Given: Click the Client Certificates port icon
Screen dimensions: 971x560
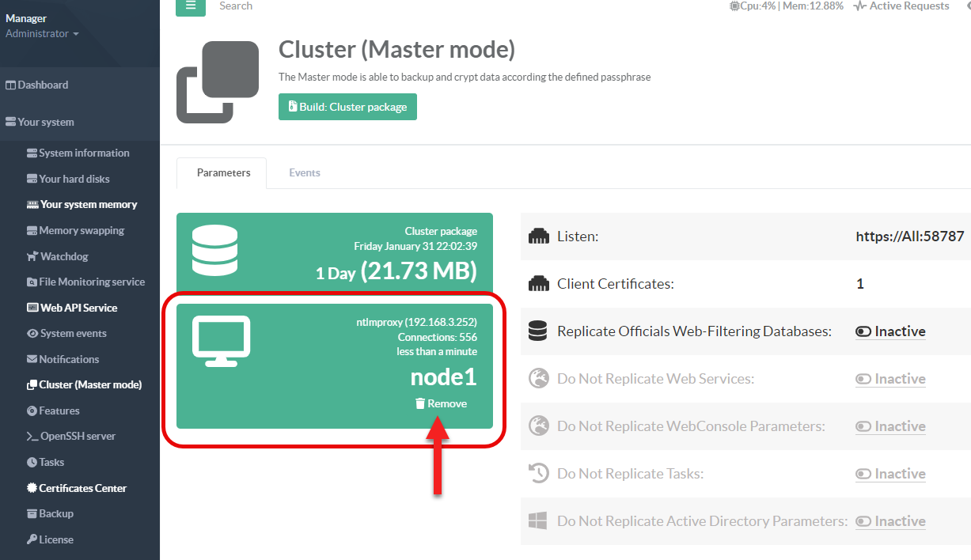Looking at the screenshot, I should 538,284.
